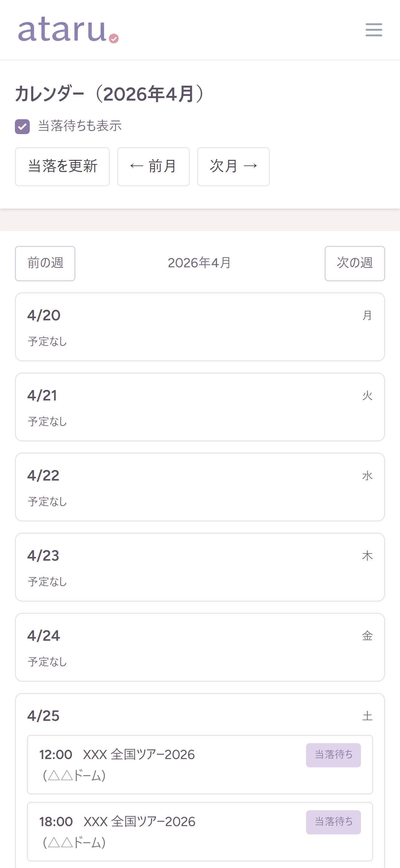Click the 4/25 date heading

43,716
